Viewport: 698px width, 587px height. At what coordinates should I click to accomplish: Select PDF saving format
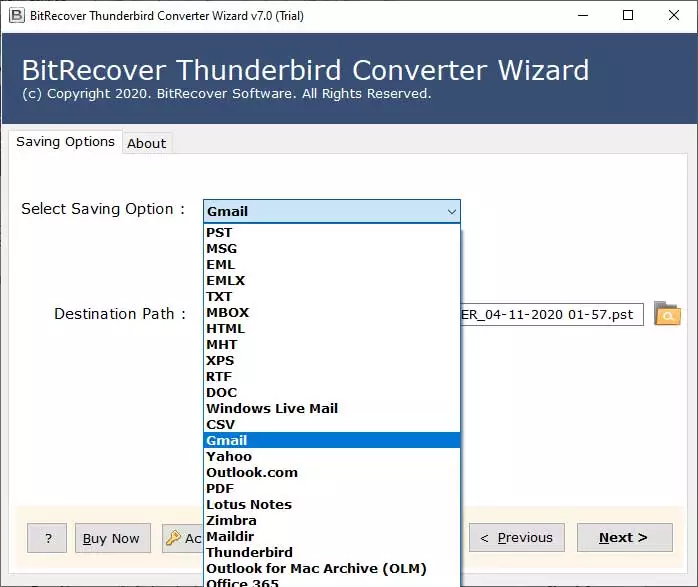332,488
